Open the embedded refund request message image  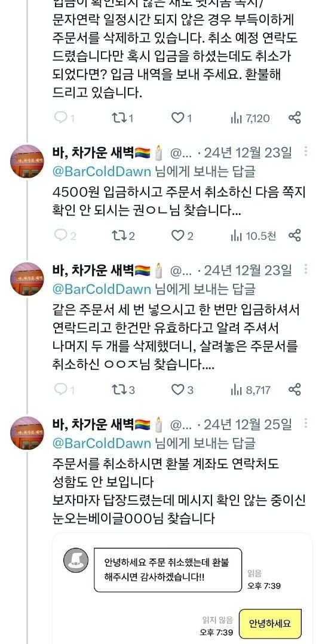[182, 588]
